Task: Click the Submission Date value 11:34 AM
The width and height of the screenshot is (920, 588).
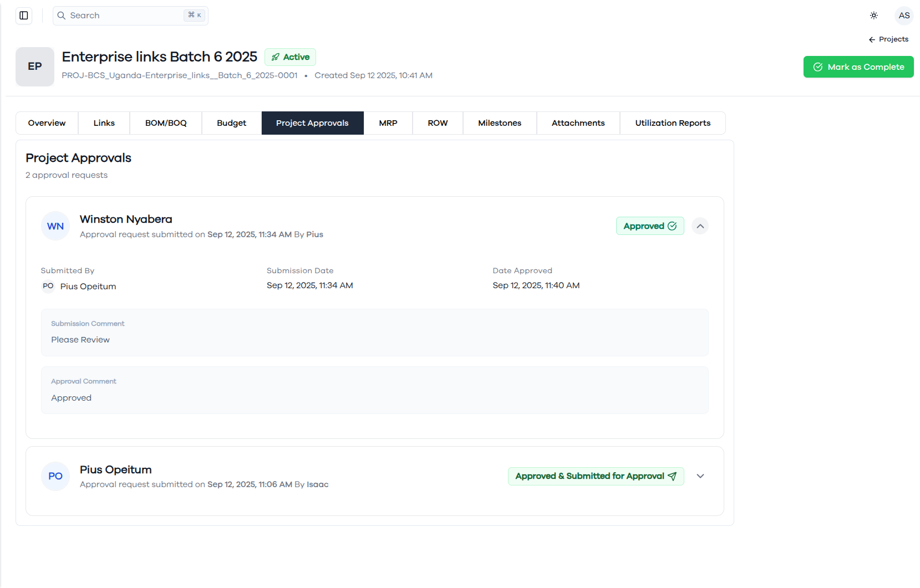Action: [x=310, y=285]
